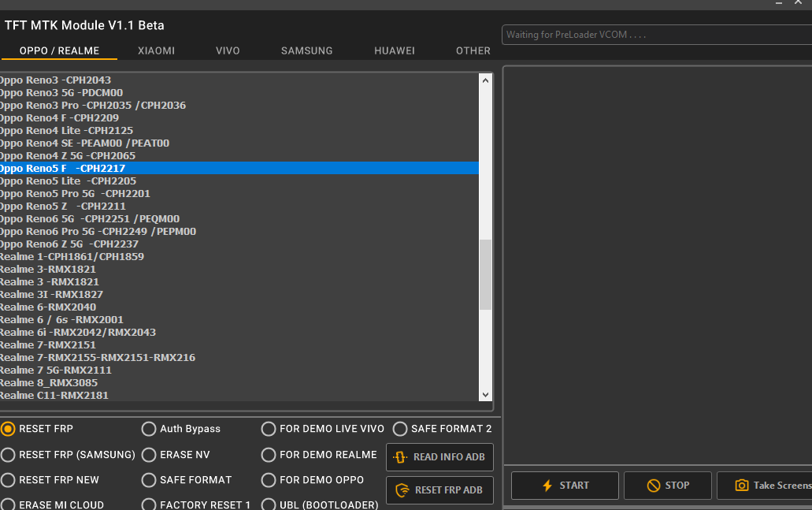Select Oppo Reno5 Pro 5G -CPH2201
812x510 pixels.
click(x=239, y=194)
